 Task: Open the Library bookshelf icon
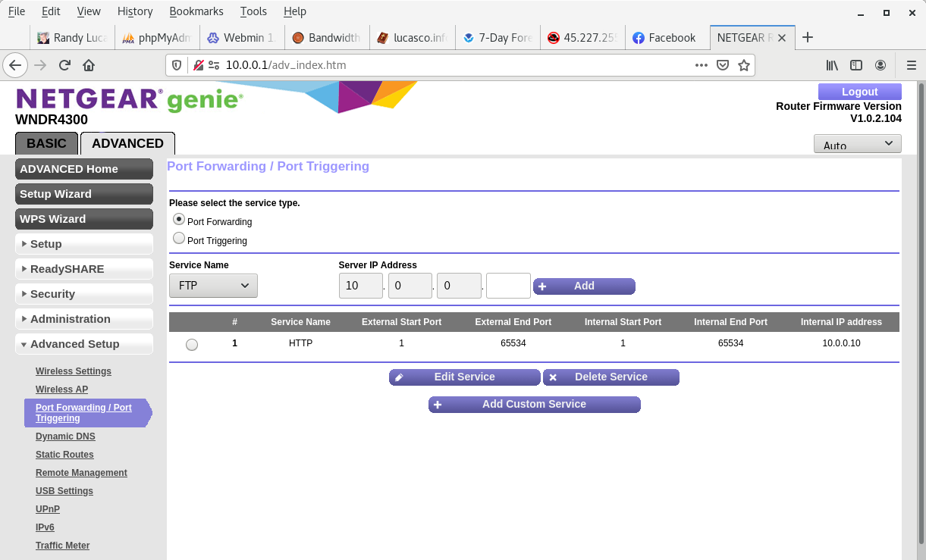(832, 65)
